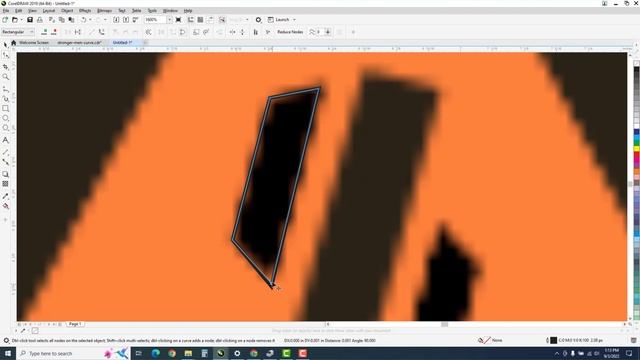Expand the Redo history dropdown
The width and height of the screenshot is (640, 360).
pos(105,20)
